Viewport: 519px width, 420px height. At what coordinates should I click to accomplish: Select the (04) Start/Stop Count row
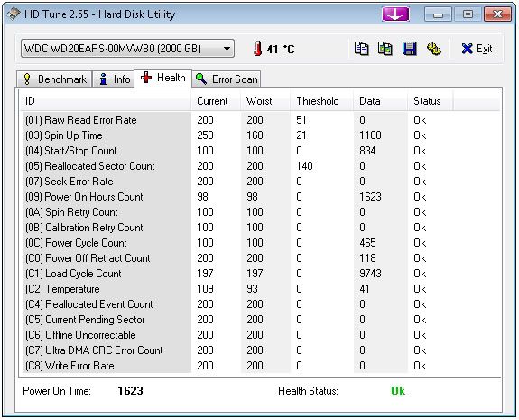tap(238, 151)
